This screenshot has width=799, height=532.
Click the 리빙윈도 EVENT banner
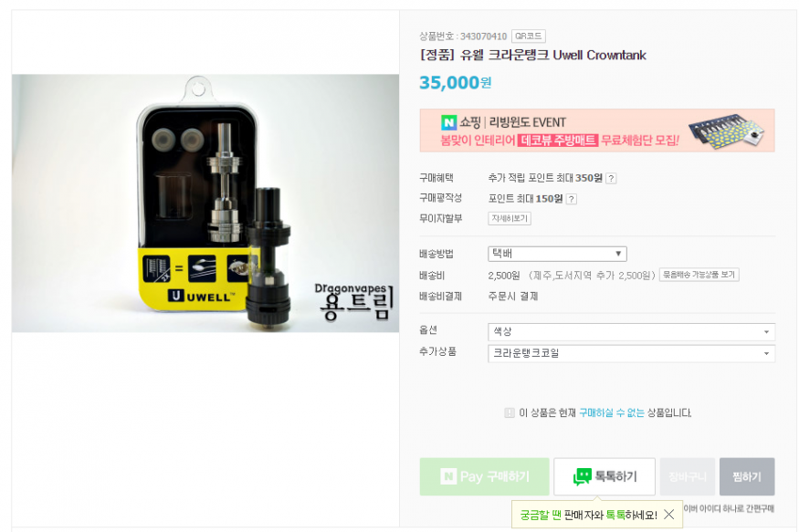pyautogui.click(x=597, y=130)
